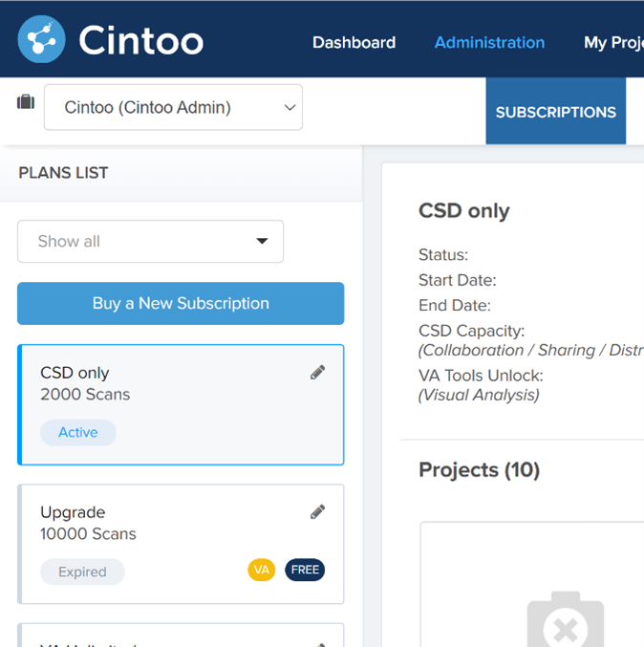
Task: Click the 10000 Scans text
Action: [88, 534]
